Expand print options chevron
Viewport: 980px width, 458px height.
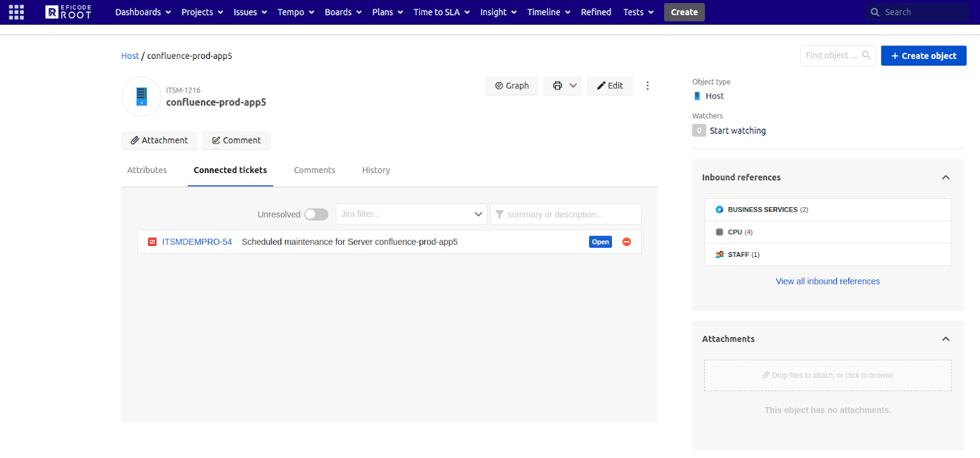tap(573, 86)
